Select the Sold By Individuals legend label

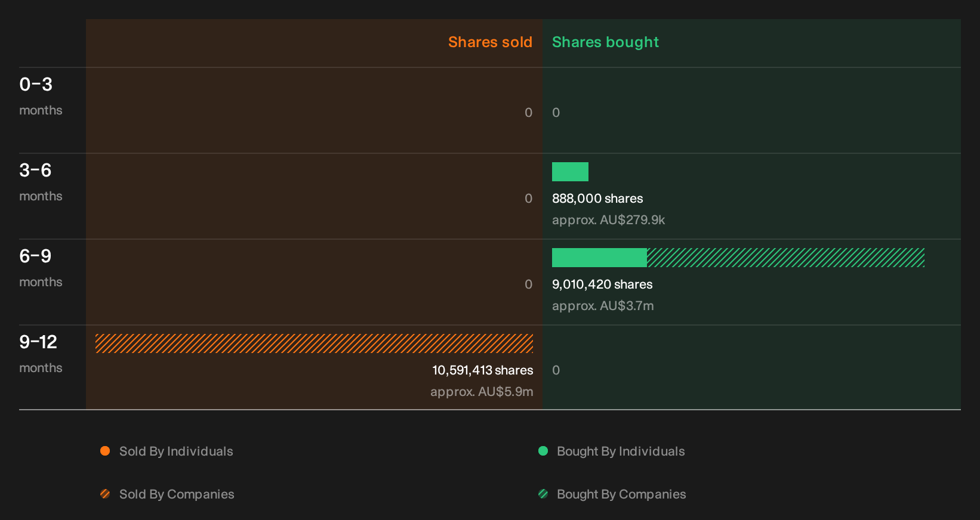click(x=176, y=451)
